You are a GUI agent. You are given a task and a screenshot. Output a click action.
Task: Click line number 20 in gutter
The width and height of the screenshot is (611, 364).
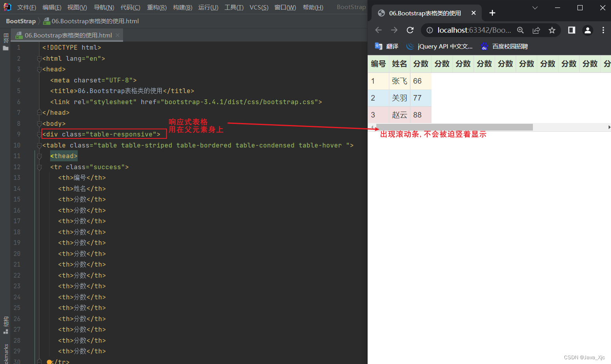pos(17,254)
